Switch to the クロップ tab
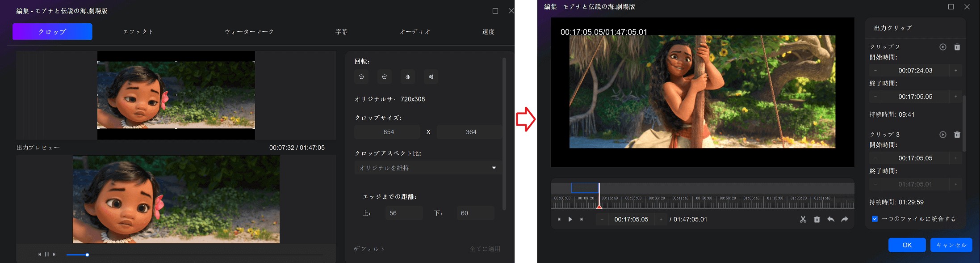Viewport: 980px width, 263px height. (52, 32)
